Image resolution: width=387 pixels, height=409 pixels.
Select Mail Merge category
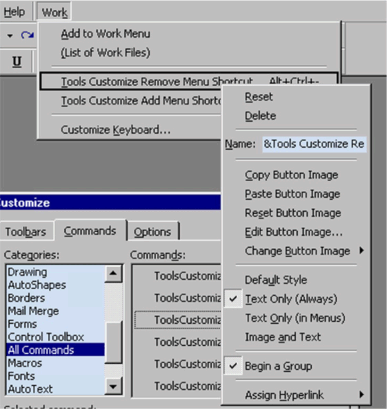55,311
